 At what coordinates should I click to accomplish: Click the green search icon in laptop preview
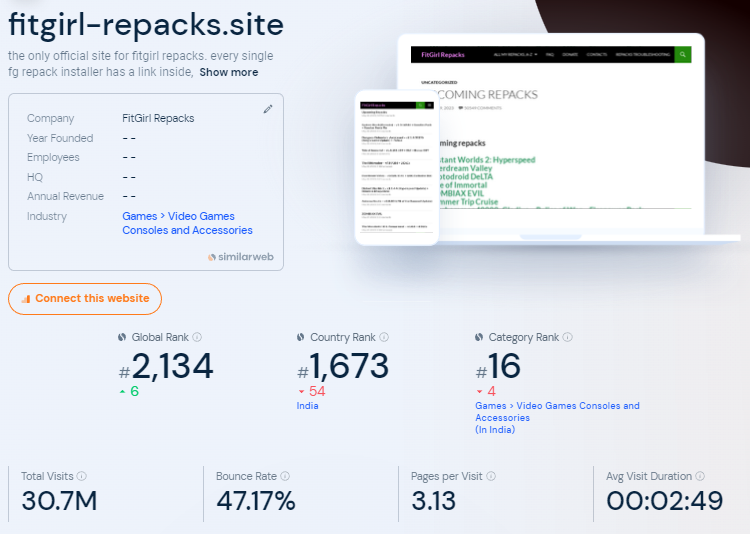pyautogui.click(x=683, y=55)
